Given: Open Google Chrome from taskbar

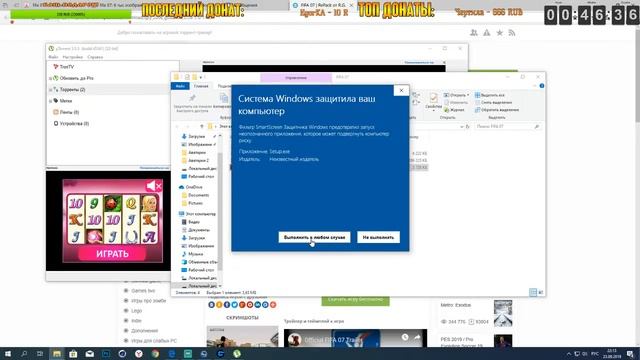Looking at the screenshot, I should click(155, 353).
